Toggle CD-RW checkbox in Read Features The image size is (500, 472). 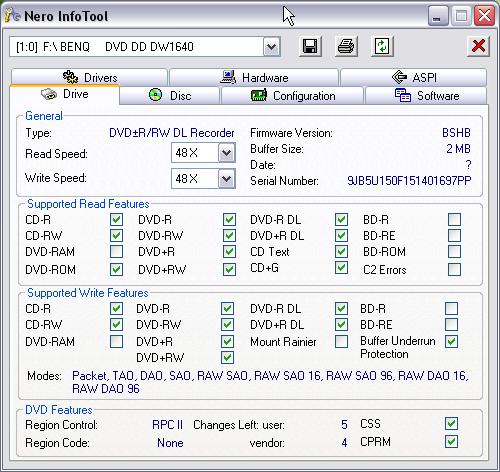(x=116, y=236)
